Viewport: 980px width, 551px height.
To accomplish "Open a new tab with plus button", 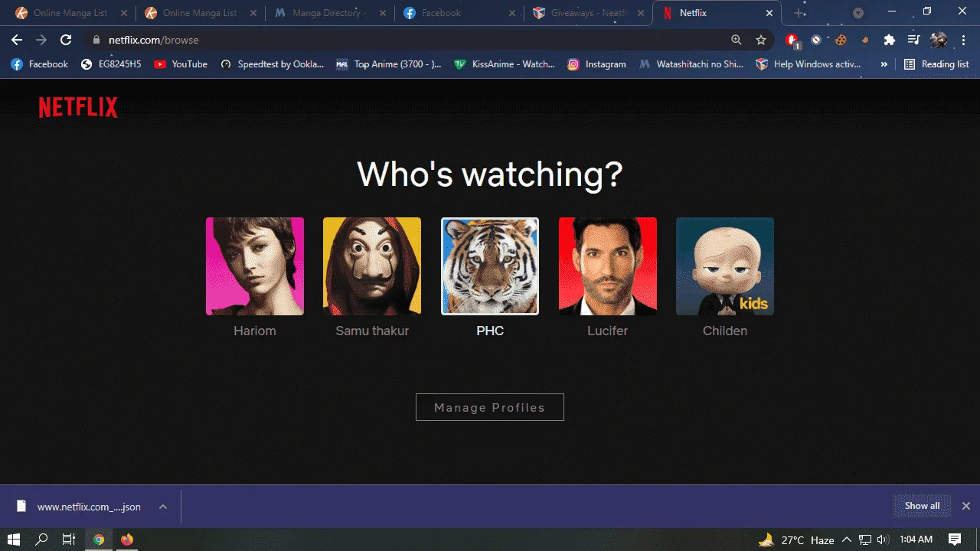I will 800,13.
